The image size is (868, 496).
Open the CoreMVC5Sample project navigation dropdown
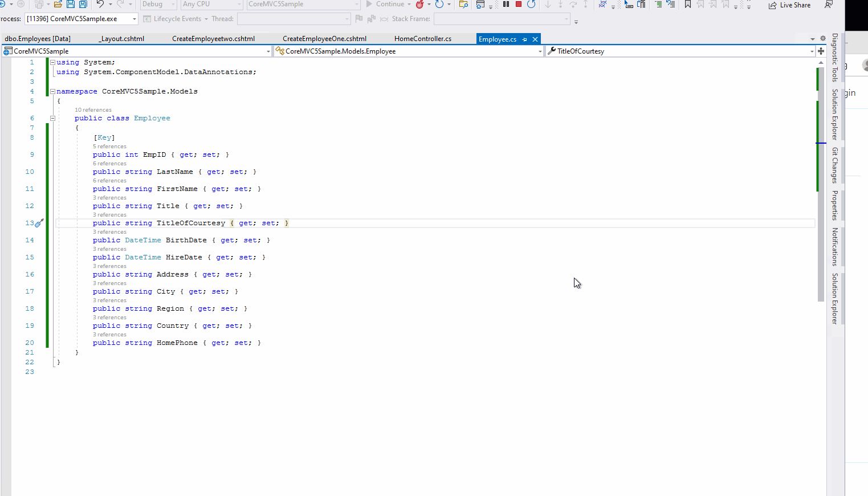[137, 51]
